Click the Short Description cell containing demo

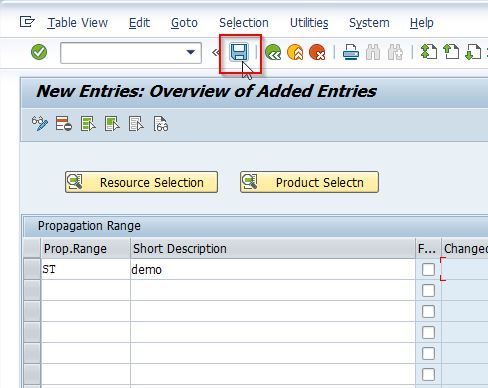273,269
